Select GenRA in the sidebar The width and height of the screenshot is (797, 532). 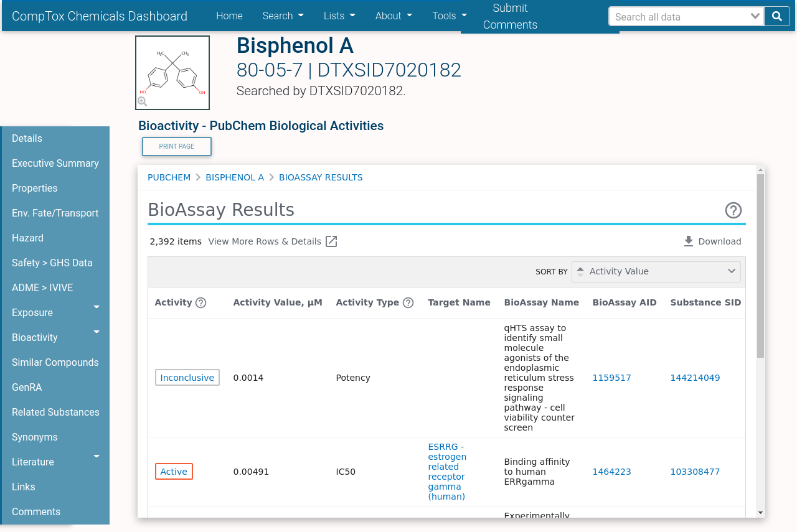[x=27, y=387]
